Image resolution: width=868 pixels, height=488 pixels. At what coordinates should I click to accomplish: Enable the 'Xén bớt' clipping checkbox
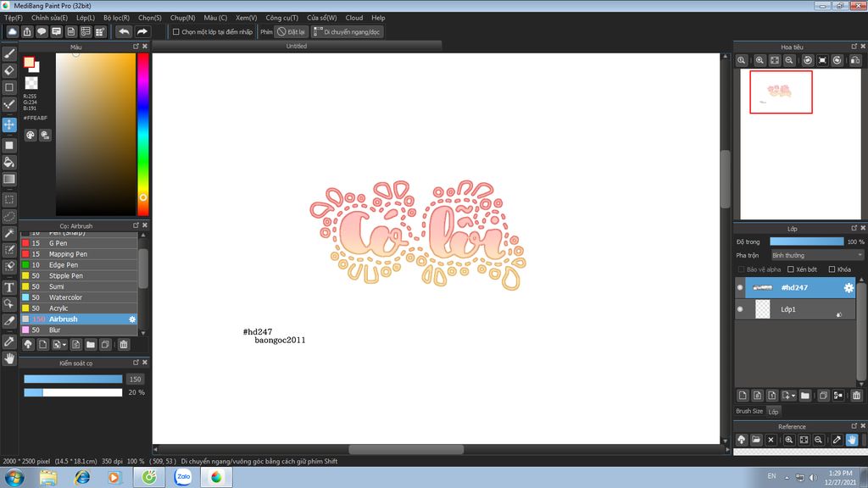point(791,269)
